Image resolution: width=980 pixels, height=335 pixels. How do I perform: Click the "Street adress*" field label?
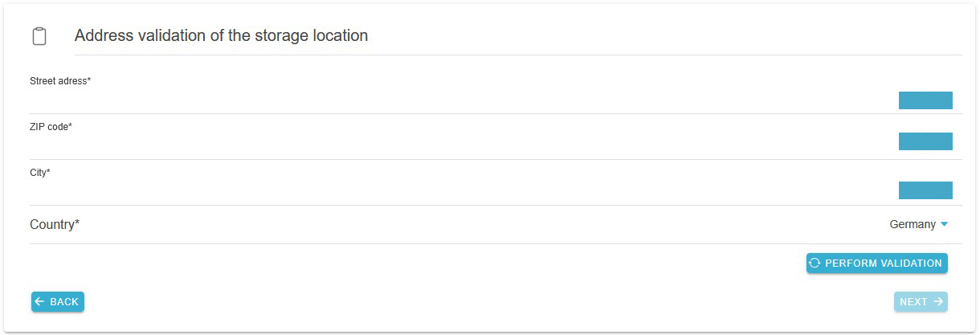tap(60, 81)
